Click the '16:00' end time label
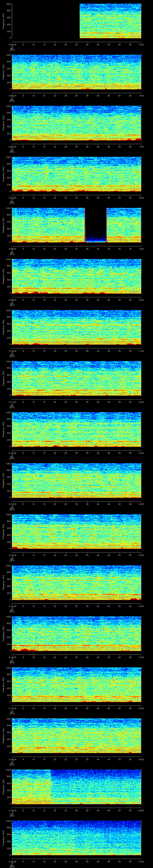 141,606
